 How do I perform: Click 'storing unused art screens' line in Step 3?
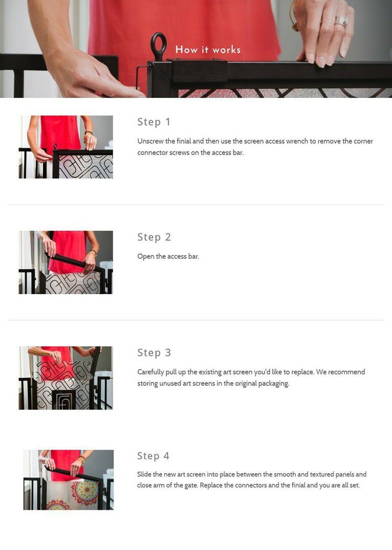(213, 383)
